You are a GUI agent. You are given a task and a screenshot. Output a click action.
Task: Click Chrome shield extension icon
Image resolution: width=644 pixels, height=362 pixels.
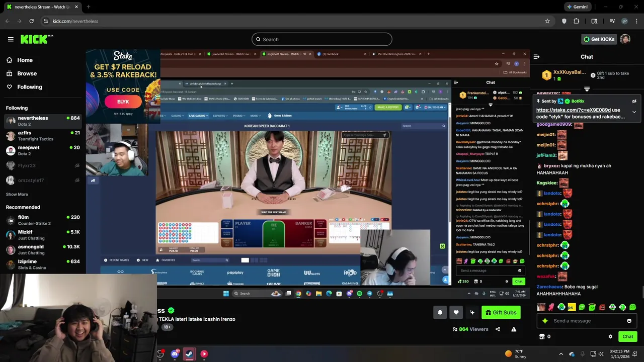pyautogui.click(x=564, y=21)
